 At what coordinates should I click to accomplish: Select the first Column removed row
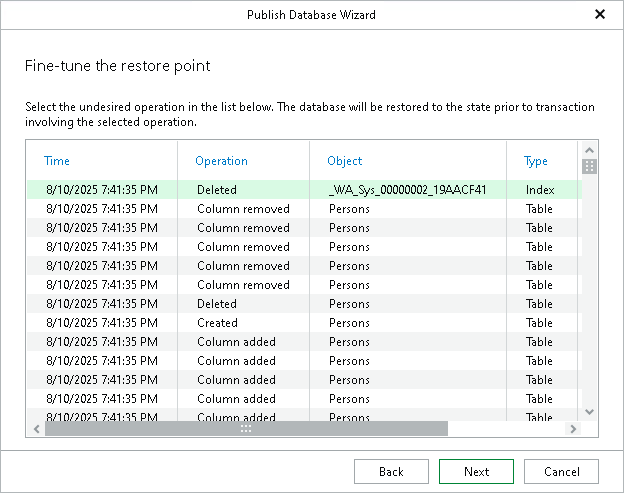point(300,209)
